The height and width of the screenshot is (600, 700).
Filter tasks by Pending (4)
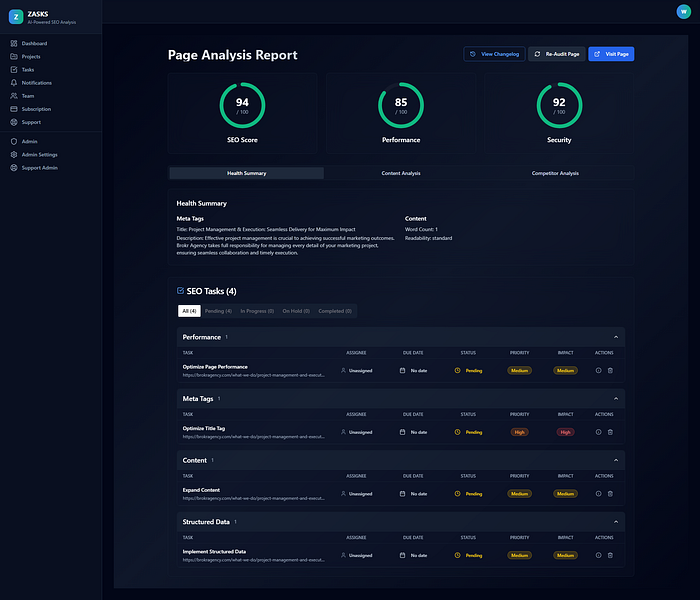point(220,311)
